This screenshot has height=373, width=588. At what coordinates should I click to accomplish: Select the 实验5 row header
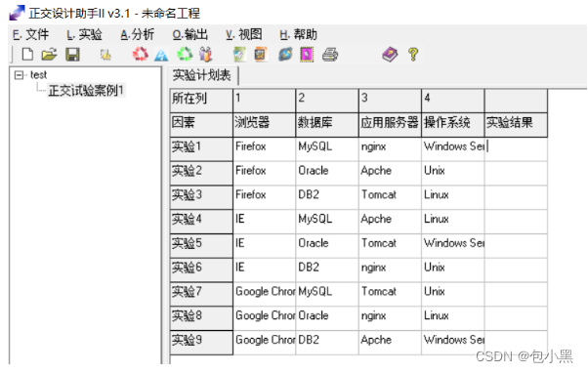[x=201, y=245]
